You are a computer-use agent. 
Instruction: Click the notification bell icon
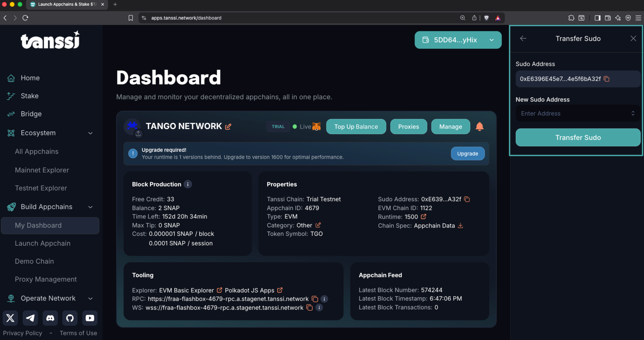coord(479,126)
